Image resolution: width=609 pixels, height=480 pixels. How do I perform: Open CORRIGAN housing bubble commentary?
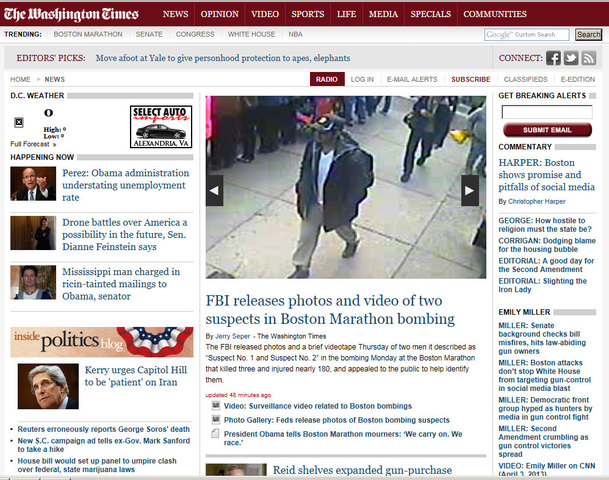(x=547, y=245)
